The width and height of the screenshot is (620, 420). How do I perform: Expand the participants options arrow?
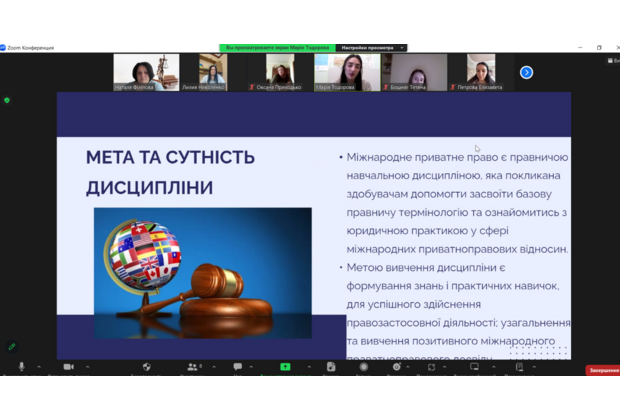point(215,367)
